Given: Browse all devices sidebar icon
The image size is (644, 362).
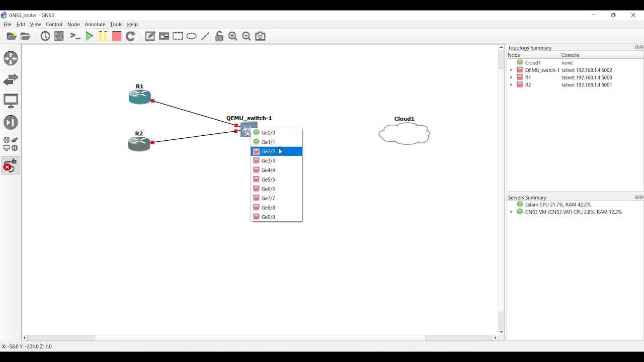Looking at the screenshot, I should [11, 144].
